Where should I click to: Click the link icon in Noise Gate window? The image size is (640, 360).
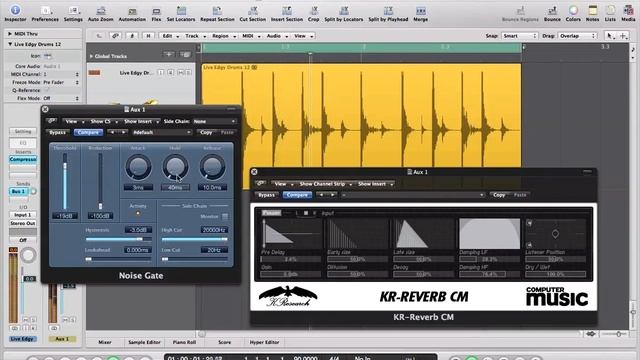pos(52,121)
